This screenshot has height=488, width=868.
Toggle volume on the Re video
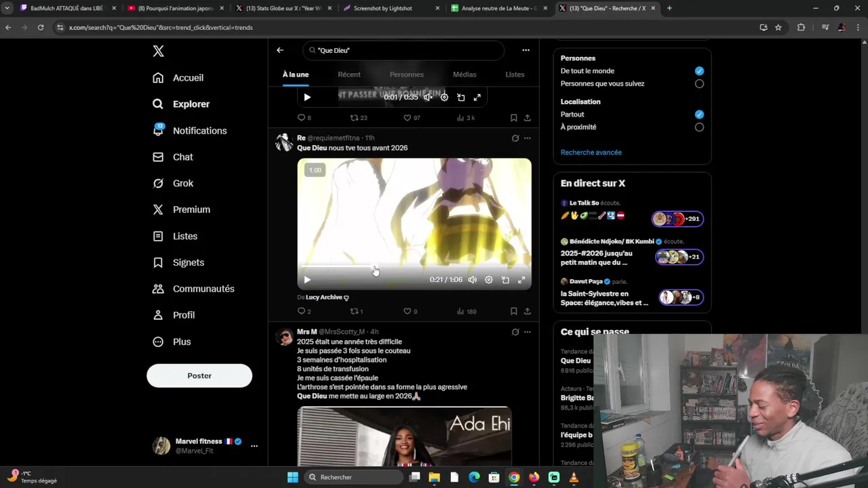473,280
